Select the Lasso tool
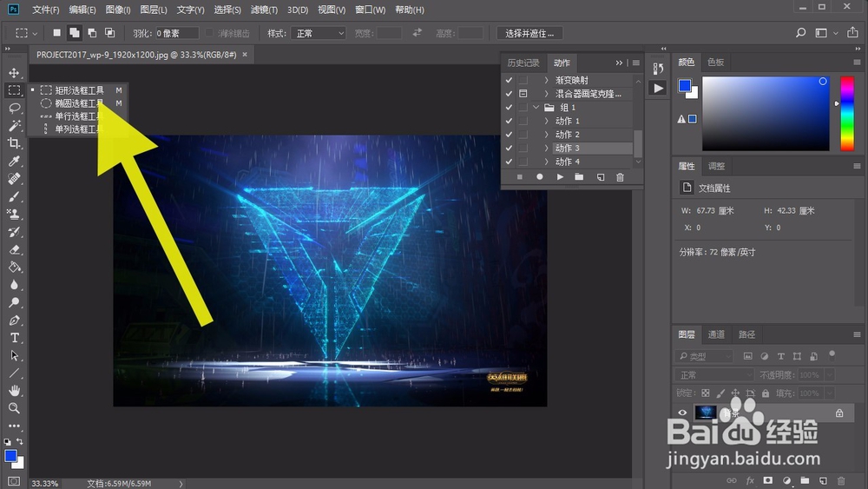The height and width of the screenshot is (489, 868). pos(15,108)
